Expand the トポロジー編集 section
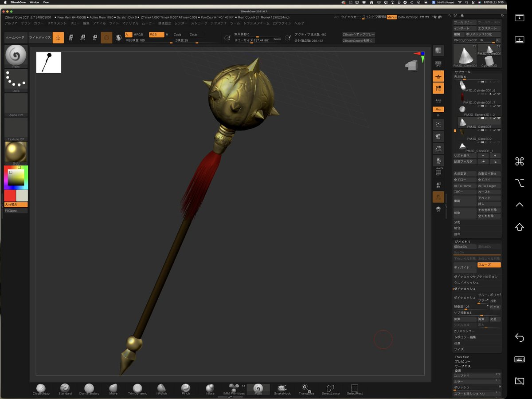The height and width of the screenshot is (399, 532). click(x=465, y=337)
